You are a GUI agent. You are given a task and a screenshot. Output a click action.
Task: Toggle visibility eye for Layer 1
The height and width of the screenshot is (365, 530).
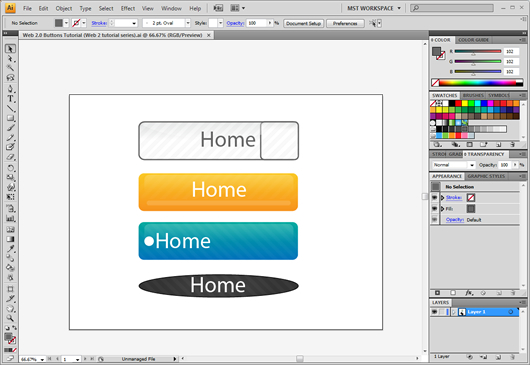click(435, 312)
